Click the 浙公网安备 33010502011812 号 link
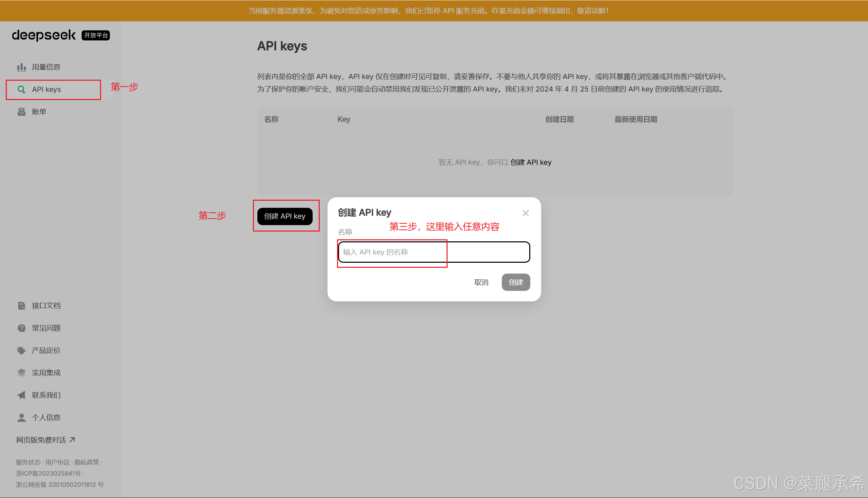Image resolution: width=868 pixels, height=498 pixels. pos(60,485)
